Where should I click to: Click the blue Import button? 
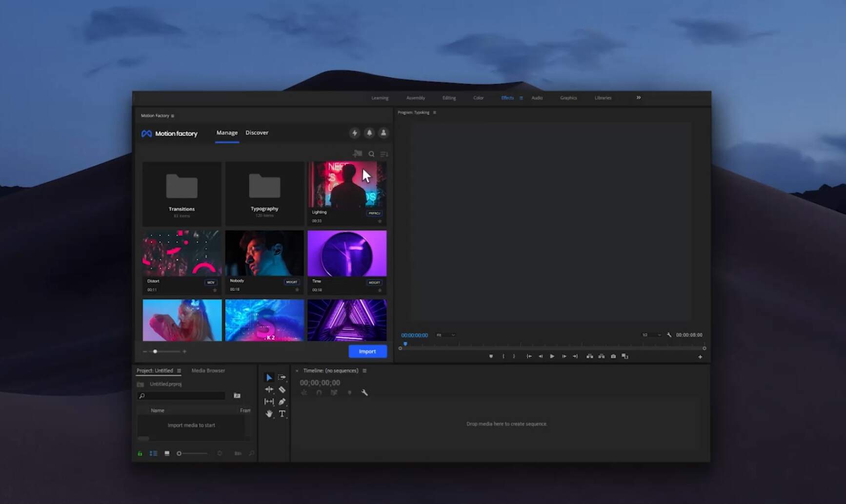tap(367, 351)
